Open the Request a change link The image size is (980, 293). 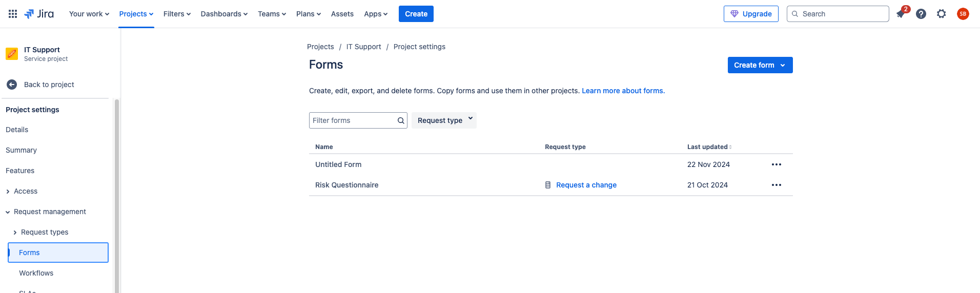click(586, 185)
